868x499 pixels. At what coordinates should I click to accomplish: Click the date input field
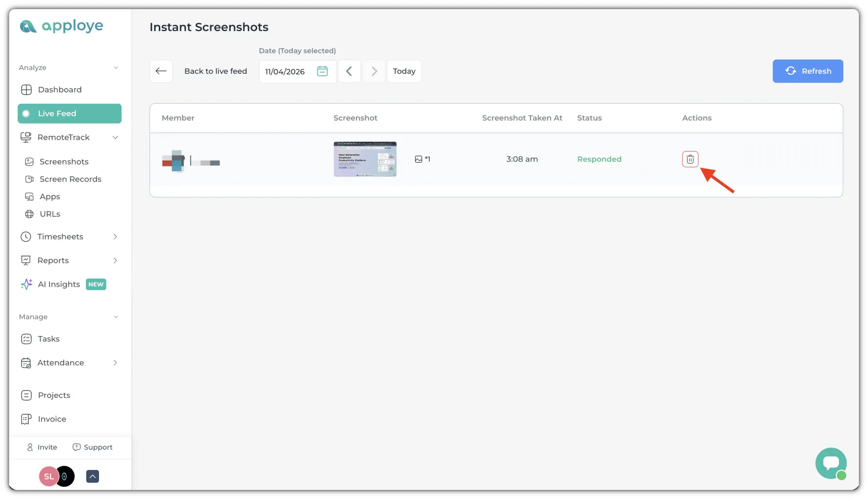(x=286, y=72)
